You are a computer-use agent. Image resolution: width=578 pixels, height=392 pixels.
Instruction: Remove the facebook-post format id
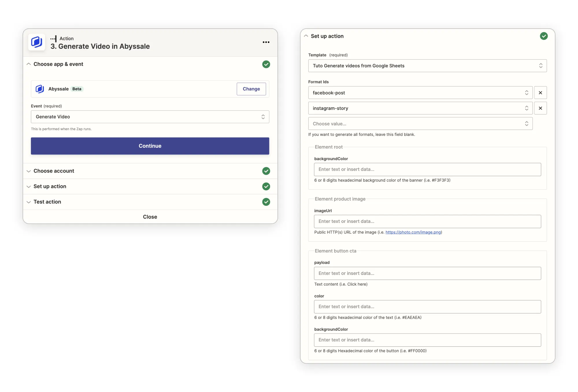540,93
